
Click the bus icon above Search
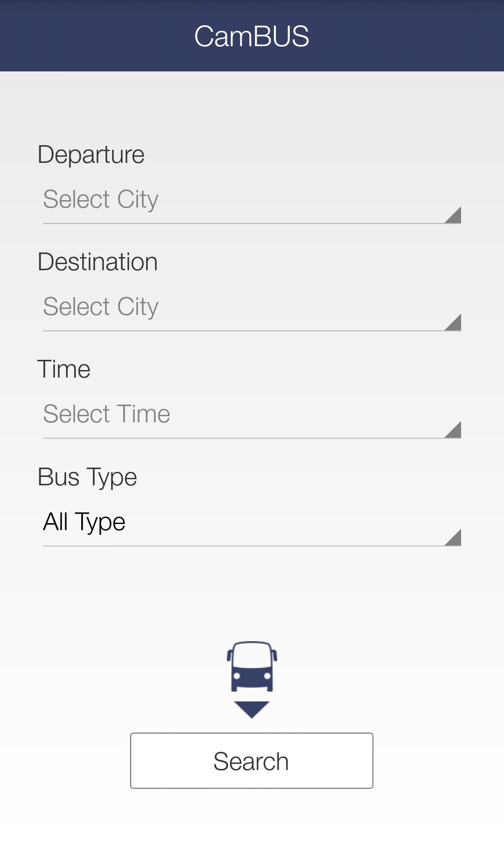[252, 666]
